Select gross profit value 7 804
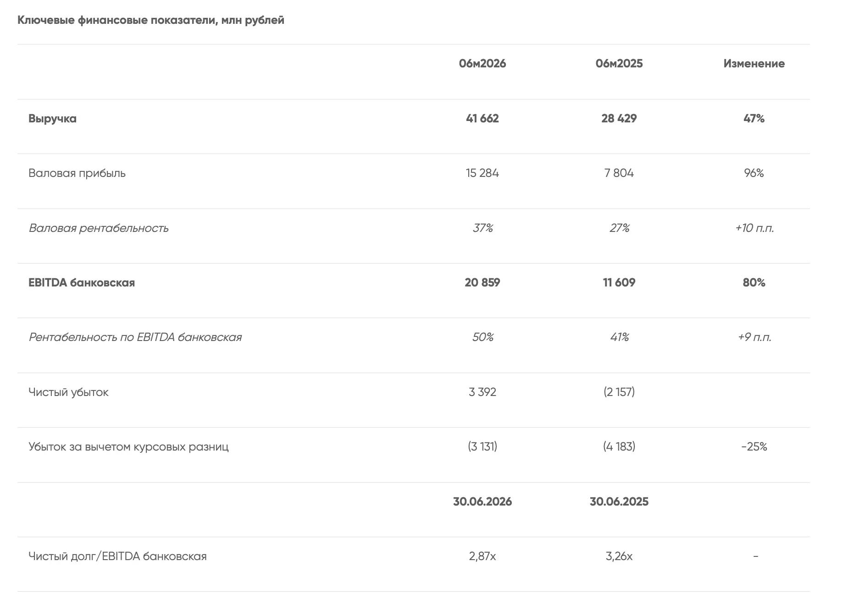 point(619,173)
